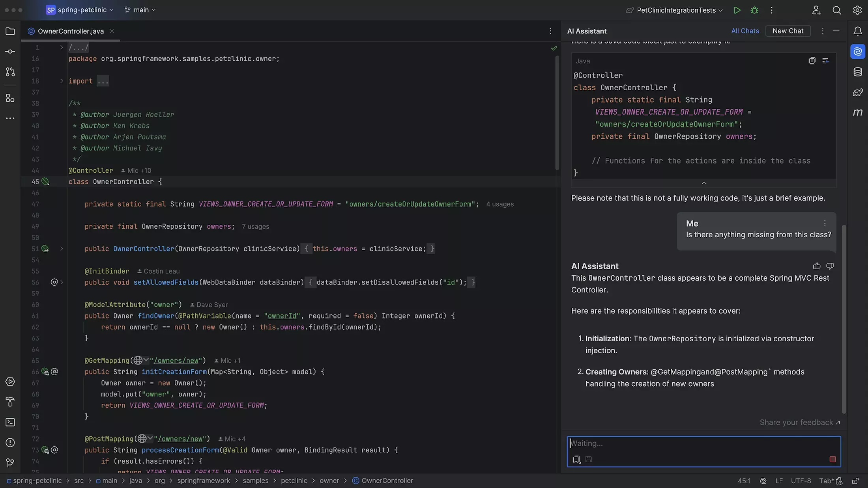This screenshot has height=488, width=868.
Task: Switch to the All Chats tab
Action: pyautogui.click(x=745, y=31)
